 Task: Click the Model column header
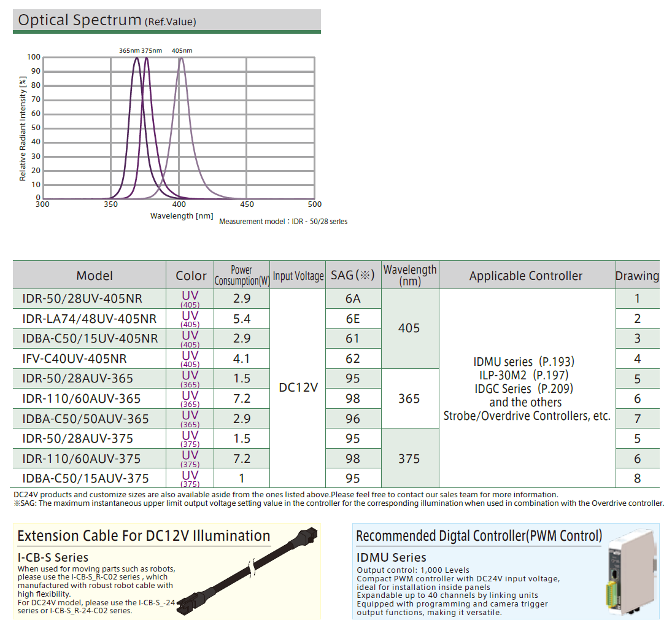[x=95, y=276]
